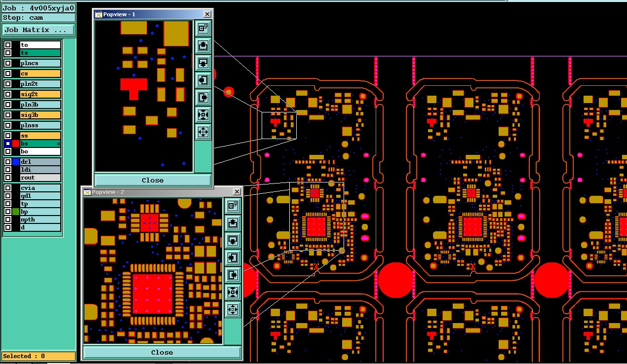Pan up in Popview - 2
627x364 pixels.
tap(233, 223)
